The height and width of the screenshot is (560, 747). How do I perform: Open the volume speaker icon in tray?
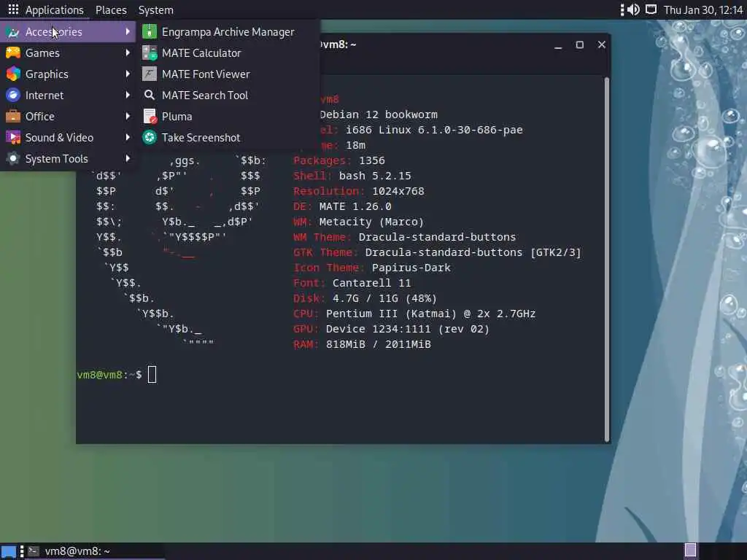click(x=633, y=9)
